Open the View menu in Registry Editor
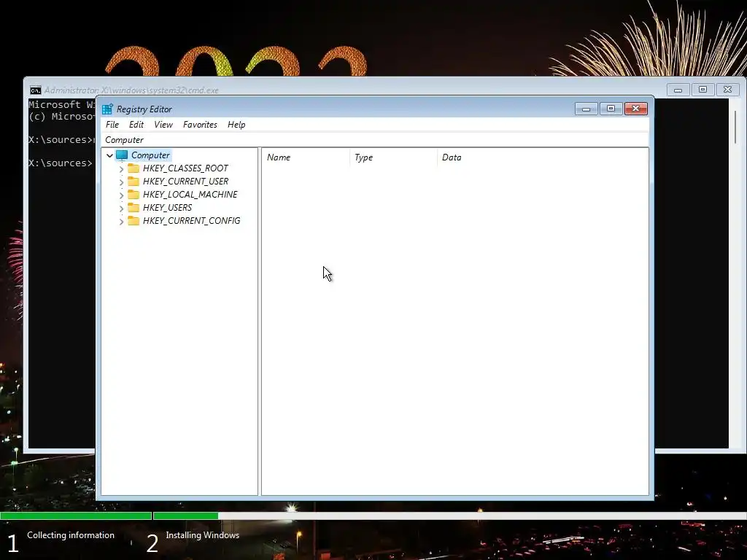The height and width of the screenshot is (560, 747). pyautogui.click(x=163, y=124)
